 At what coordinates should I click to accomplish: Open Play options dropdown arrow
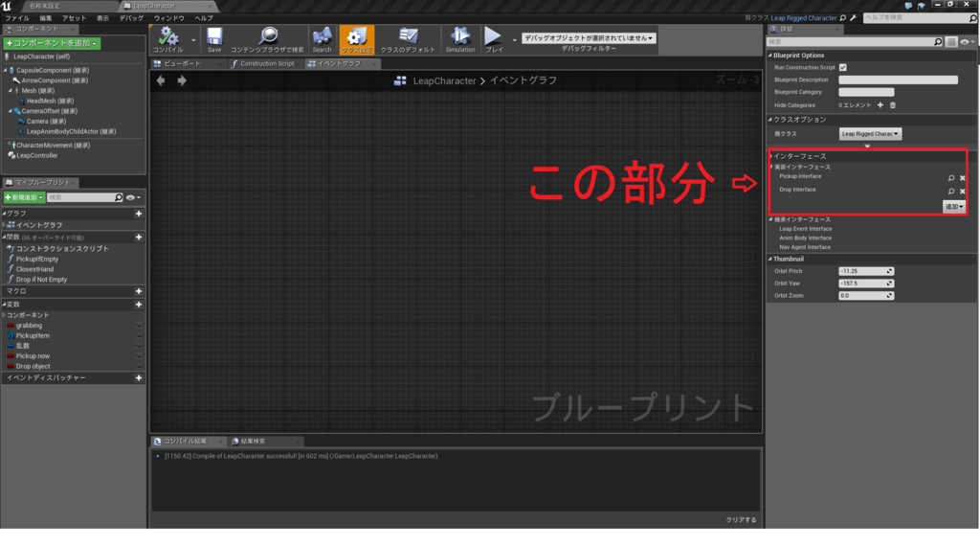514,40
